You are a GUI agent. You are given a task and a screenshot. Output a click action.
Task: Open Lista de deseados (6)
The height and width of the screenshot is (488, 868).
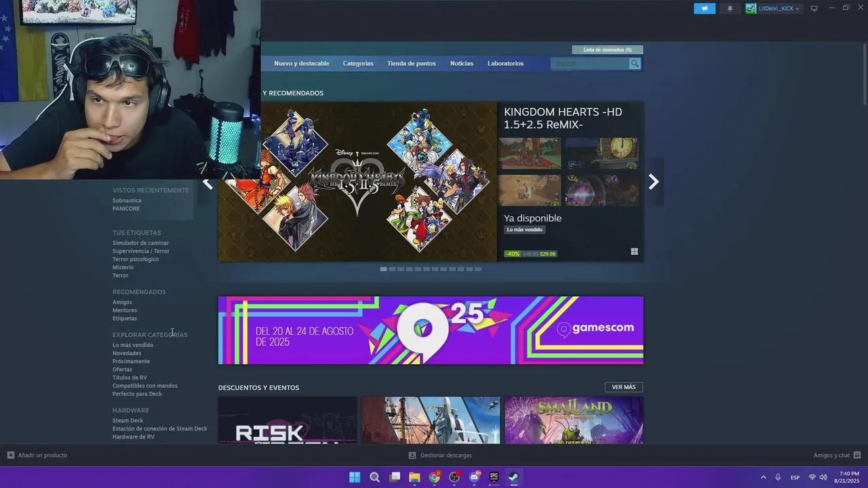[608, 49]
